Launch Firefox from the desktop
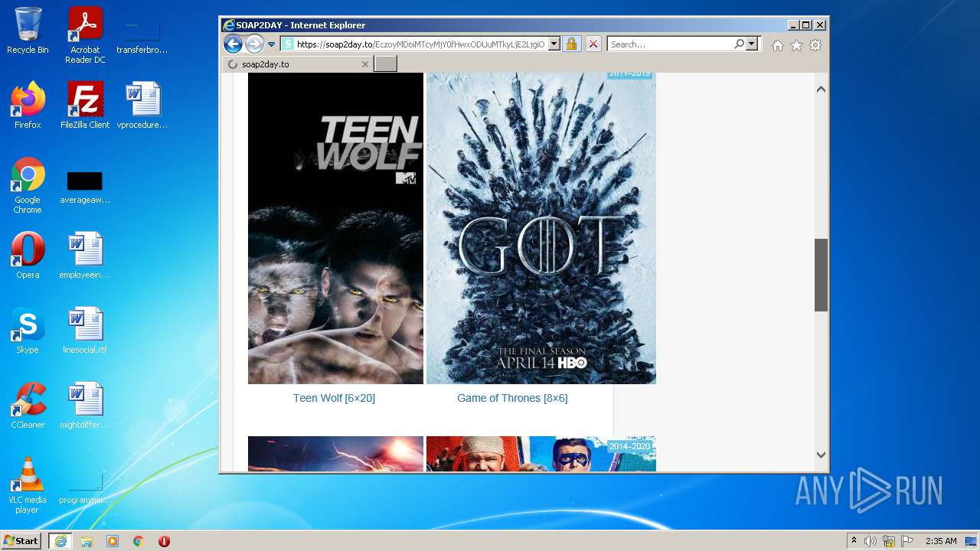 (28, 106)
